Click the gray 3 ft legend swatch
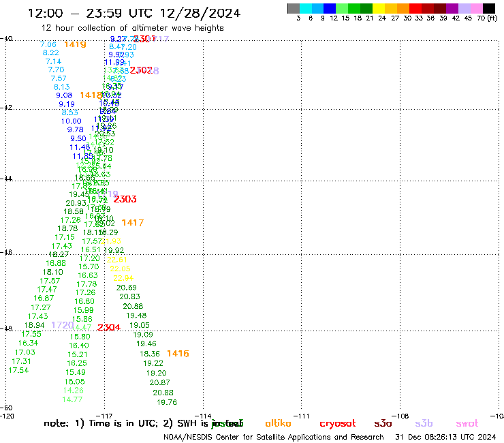The image size is (504, 443). coord(294,8)
